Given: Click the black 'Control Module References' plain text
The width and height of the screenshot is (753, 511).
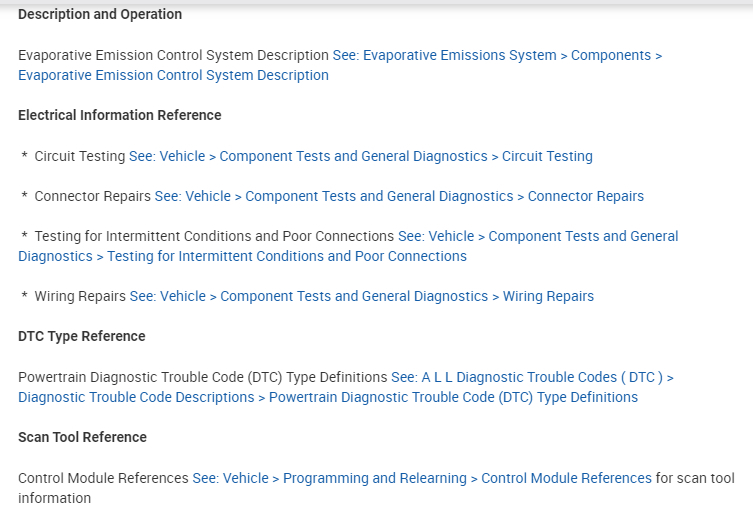Looking at the screenshot, I should point(103,478).
